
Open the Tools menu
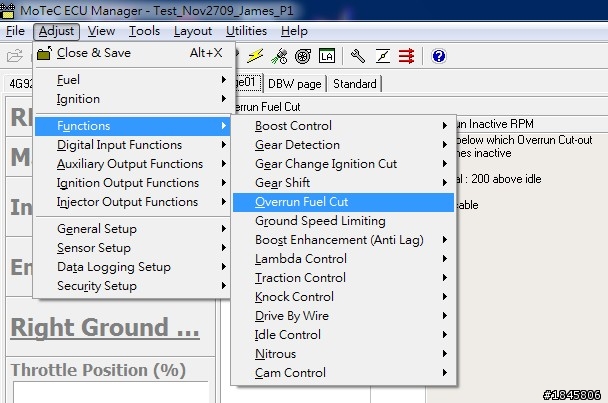pos(144,31)
